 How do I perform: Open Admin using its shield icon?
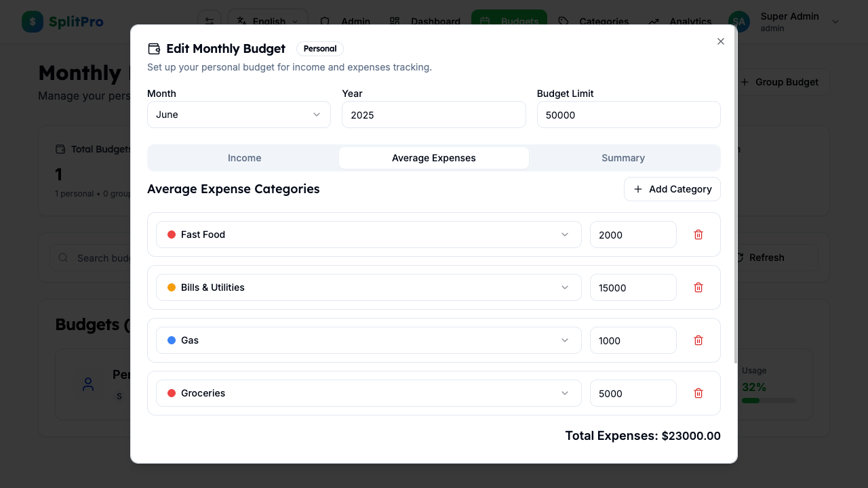tap(325, 21)
